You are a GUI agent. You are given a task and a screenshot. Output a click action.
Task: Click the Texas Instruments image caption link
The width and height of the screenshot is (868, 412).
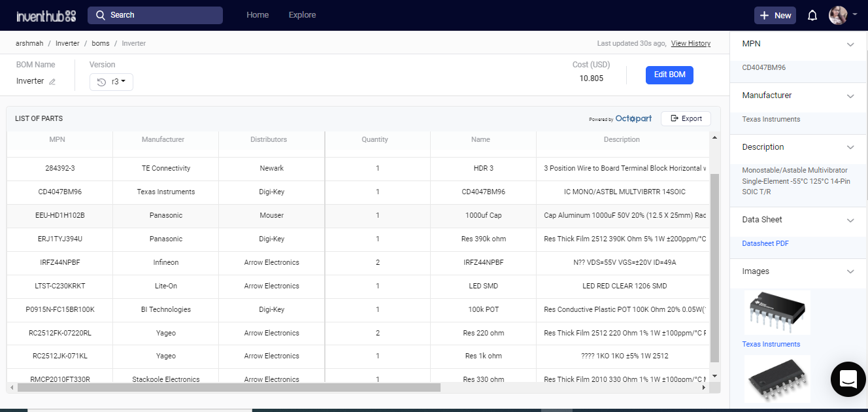[771, 344]
